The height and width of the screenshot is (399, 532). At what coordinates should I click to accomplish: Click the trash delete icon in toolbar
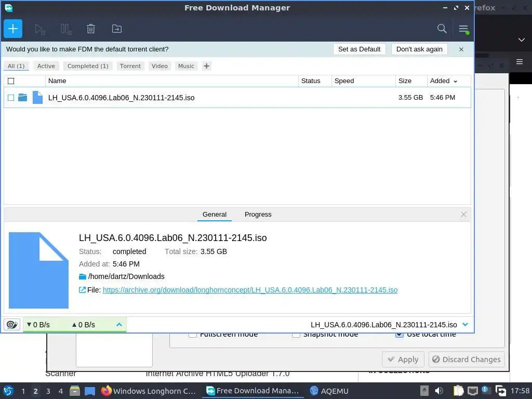coord(90,29)
